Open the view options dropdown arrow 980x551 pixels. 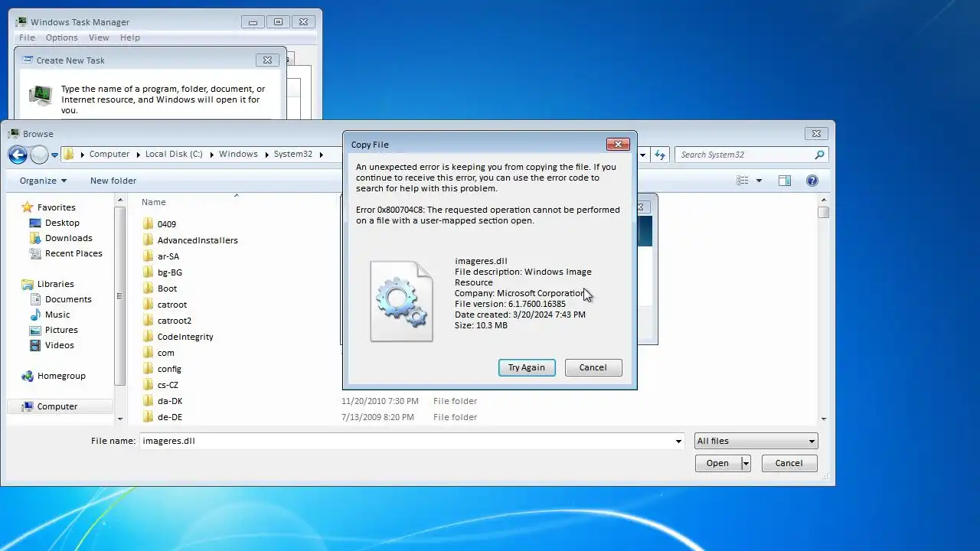pyautogui.click(x=759, y=181)
